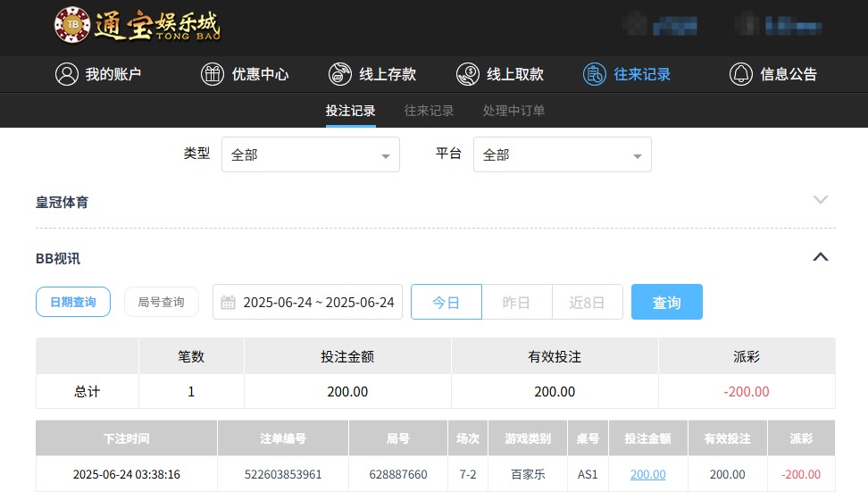Click the 游戏类别 column header
Image resolution: width=868 pixels, height=500 pixels.
pyautogui.click(x=528, y=438)
